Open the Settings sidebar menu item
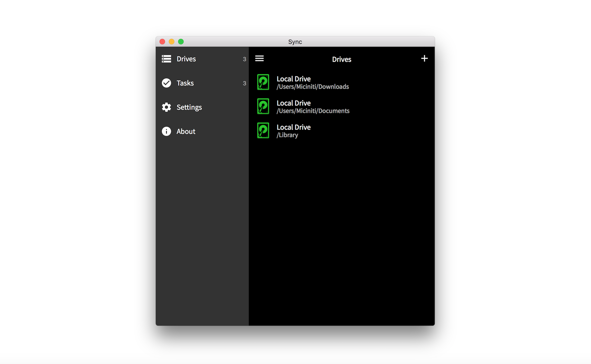The image size is (591, 364). [189, 107]
